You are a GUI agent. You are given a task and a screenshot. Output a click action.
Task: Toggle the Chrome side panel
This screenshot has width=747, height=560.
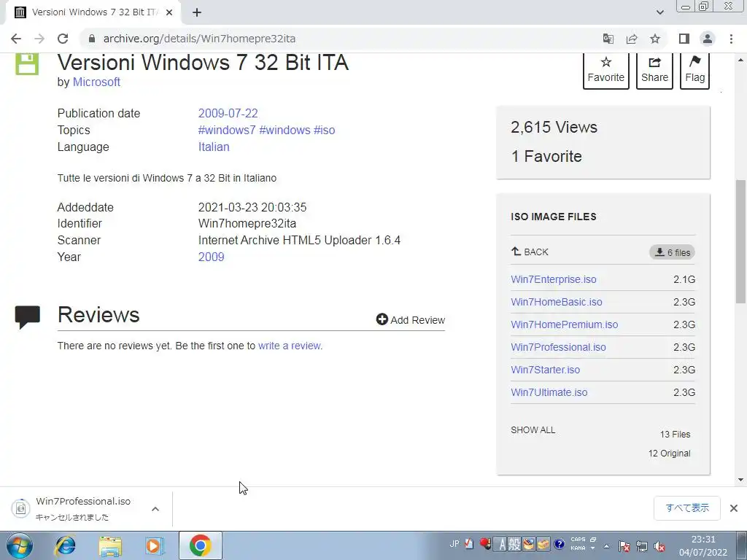(x=684, y=39)
